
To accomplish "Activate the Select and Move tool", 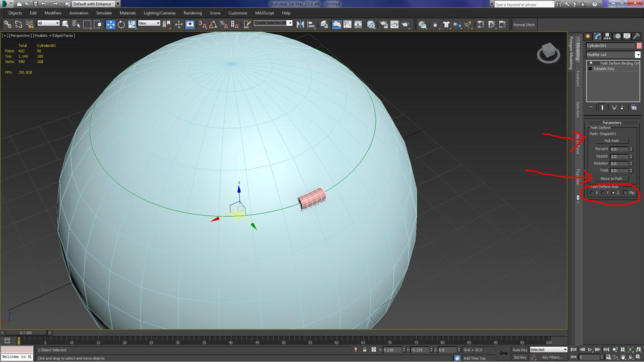I will (x=111, y=24).
